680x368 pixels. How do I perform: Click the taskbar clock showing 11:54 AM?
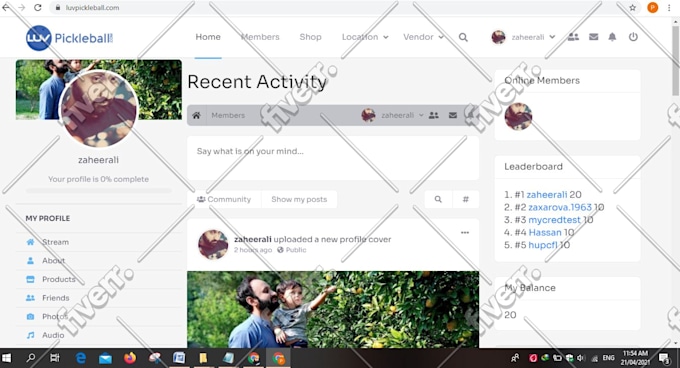635,358
